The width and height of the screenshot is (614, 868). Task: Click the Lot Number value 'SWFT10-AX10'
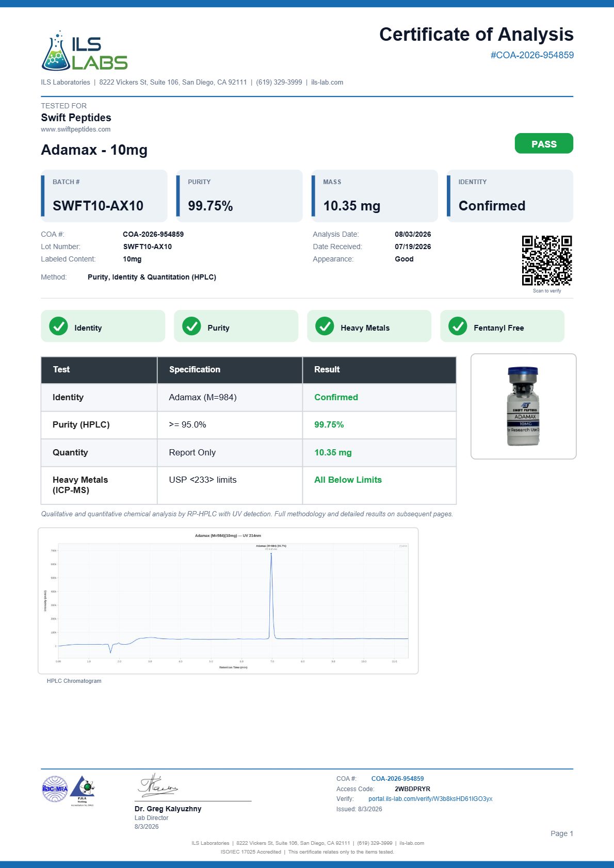pos(147,247)
